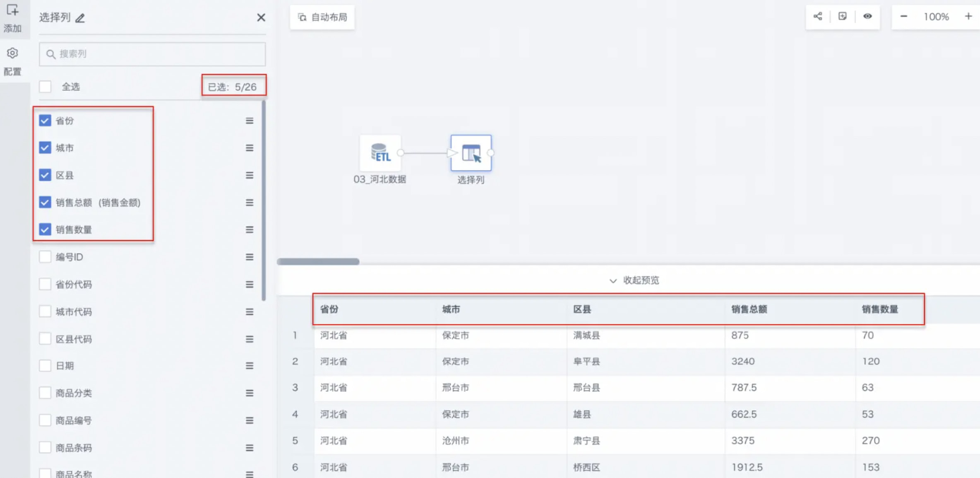Screen dimensions: 980x478
Task: Click the drag handle icon beside 编号ID
Action: [249, 257]
